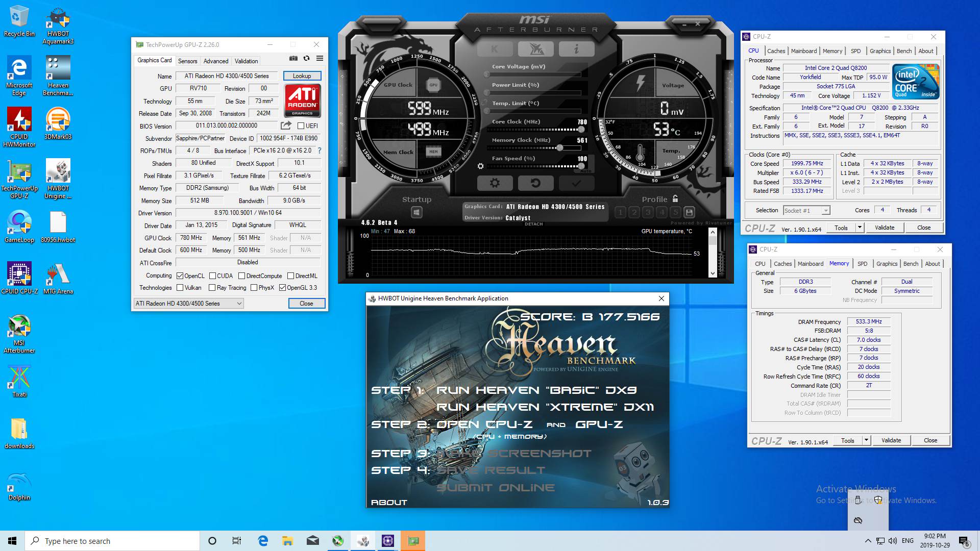Open 80956.hwbot file on desktop

58,227
